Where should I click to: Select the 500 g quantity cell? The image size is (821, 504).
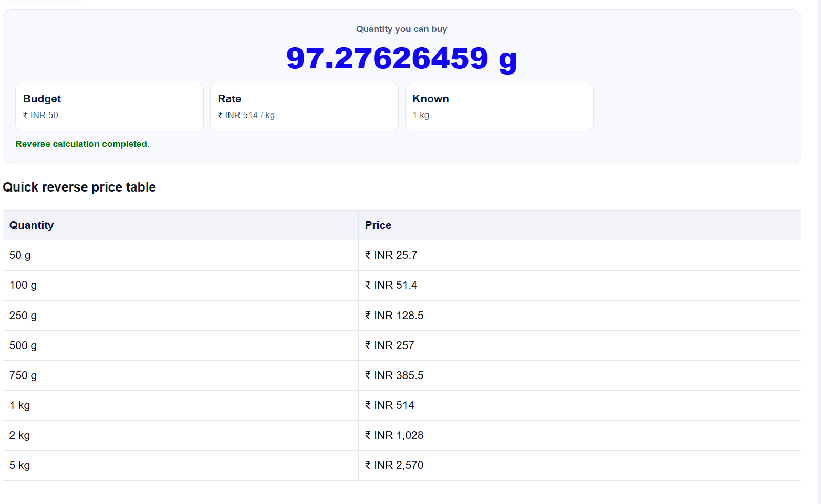181,345
